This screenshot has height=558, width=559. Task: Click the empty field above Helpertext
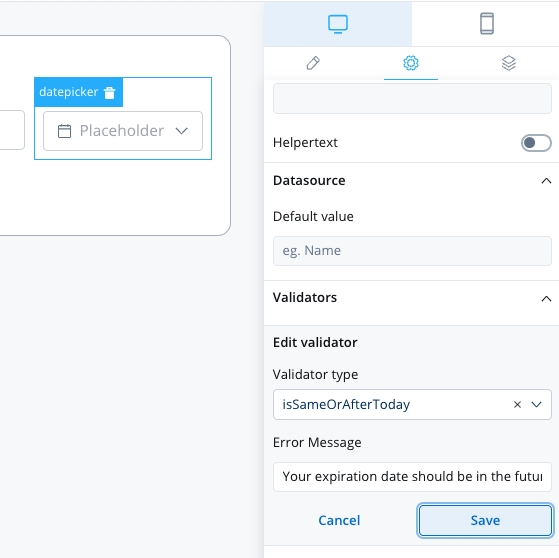click(x=412, y=98)
